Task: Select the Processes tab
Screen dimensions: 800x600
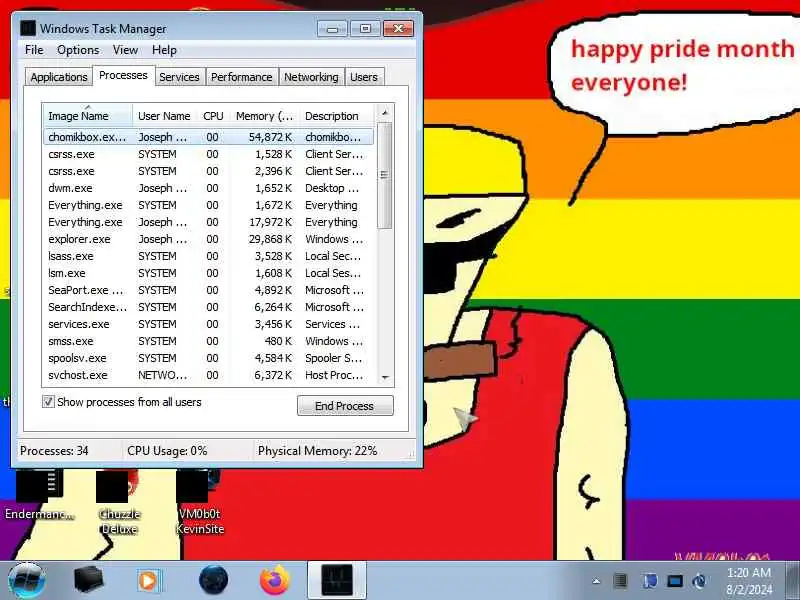Action: [123, 76]
